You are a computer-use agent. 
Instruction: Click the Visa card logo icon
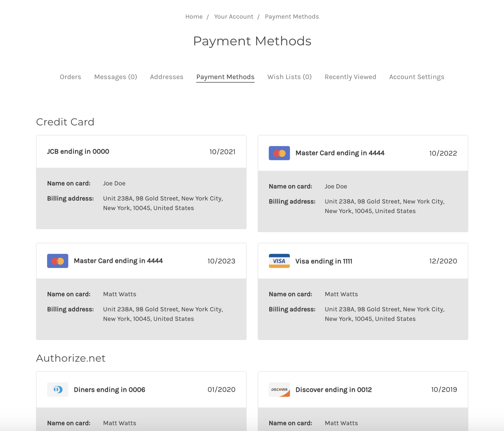point(279,261)
